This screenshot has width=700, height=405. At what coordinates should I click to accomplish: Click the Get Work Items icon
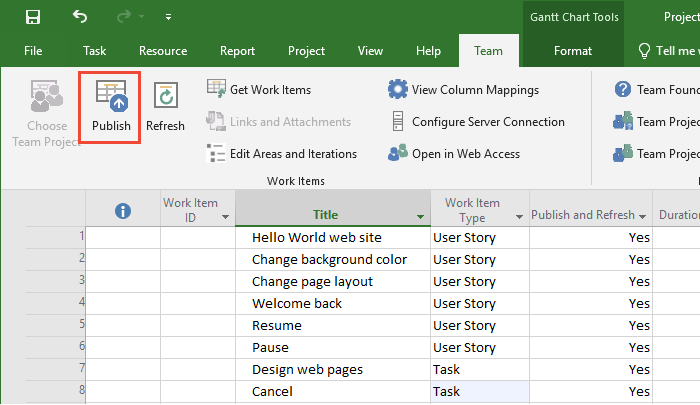[217, 89]
